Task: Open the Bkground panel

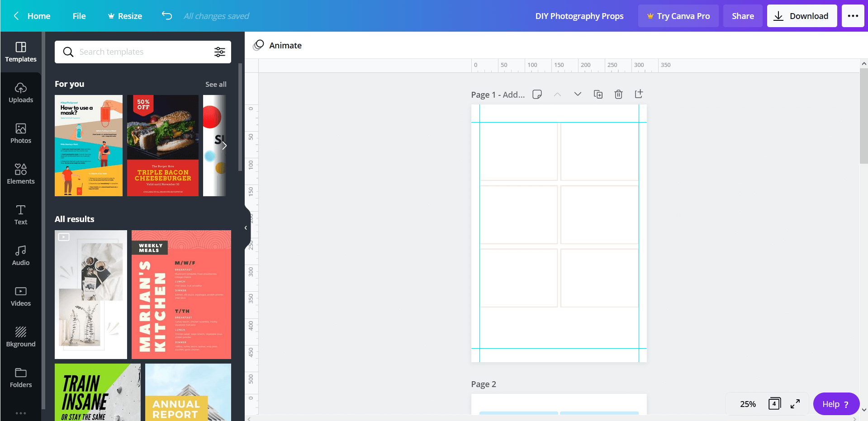Action: [20, 337]
